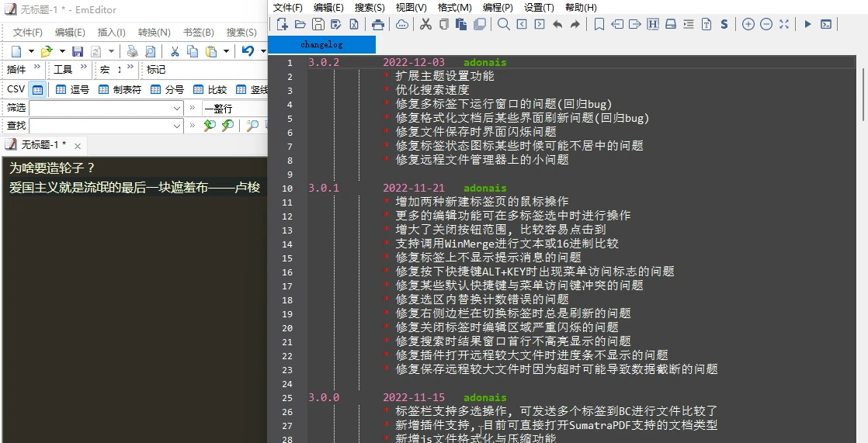
Task: Click the zoom in plus circle icon
Action: [x=748, y=24]
